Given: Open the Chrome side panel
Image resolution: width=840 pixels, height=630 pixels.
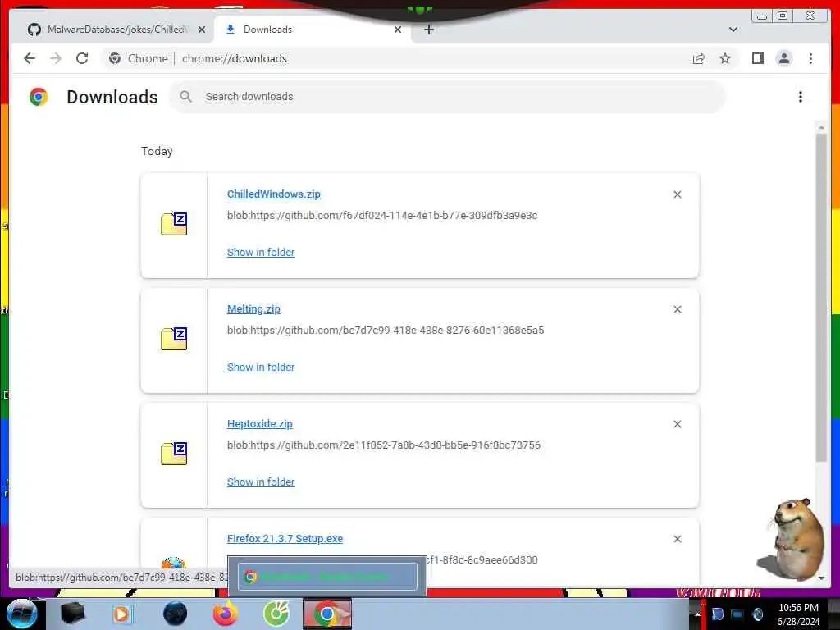Looking at the screenshot, I should pyautogui.click(x=757, y=58).
